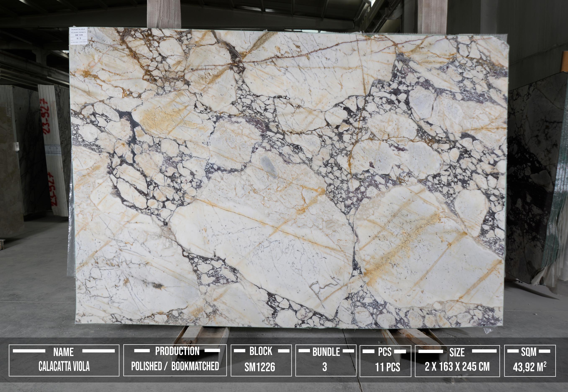Screen dimensions: 568x392
Task: Click the SM1226 block number box
Action: (261, 360)
